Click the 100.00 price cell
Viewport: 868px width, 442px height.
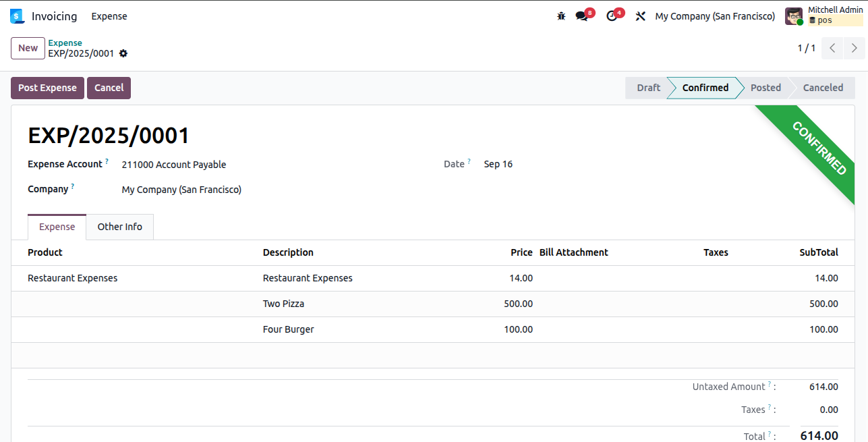pyautogui.click(x=518, y=329)
